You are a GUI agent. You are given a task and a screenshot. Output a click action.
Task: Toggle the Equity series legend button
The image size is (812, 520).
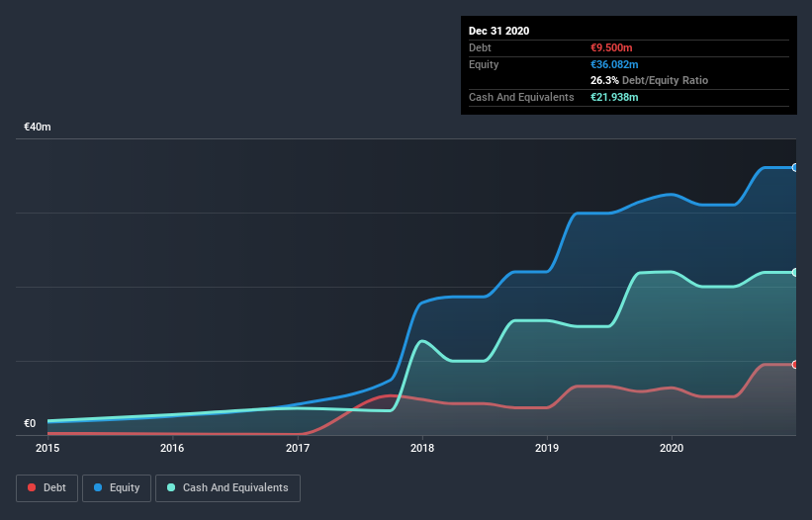tap(117, 488)
